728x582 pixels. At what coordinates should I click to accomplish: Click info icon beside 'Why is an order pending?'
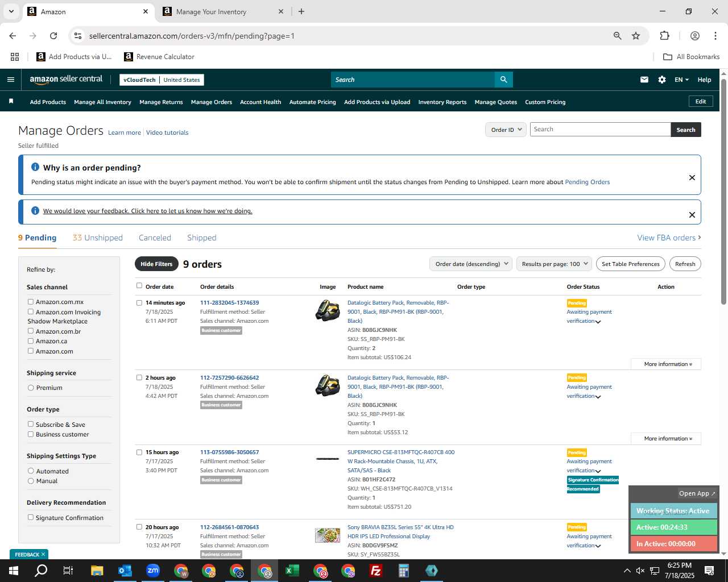coord(35,167)
